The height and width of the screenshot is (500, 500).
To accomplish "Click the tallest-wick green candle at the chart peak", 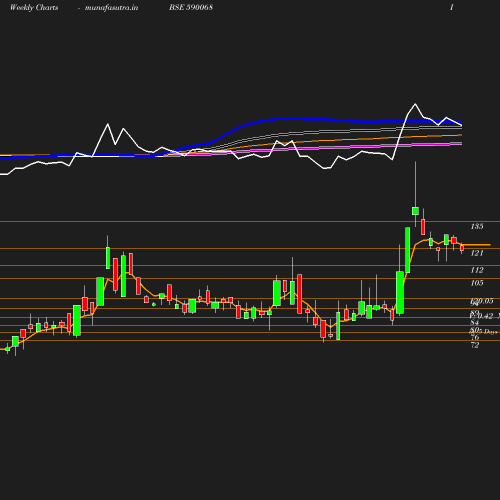I will pyautogui.click(x=415, y=211).
